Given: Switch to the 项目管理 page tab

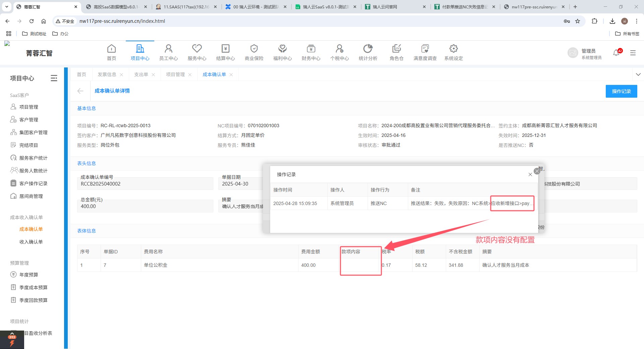Looking at the screenshot, I should tap(175, 74).
